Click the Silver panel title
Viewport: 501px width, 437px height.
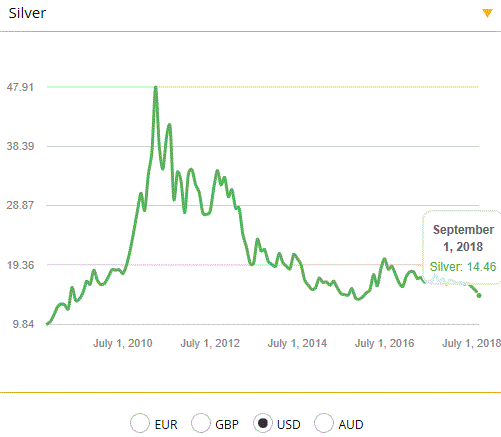click(x=27, y=13)
